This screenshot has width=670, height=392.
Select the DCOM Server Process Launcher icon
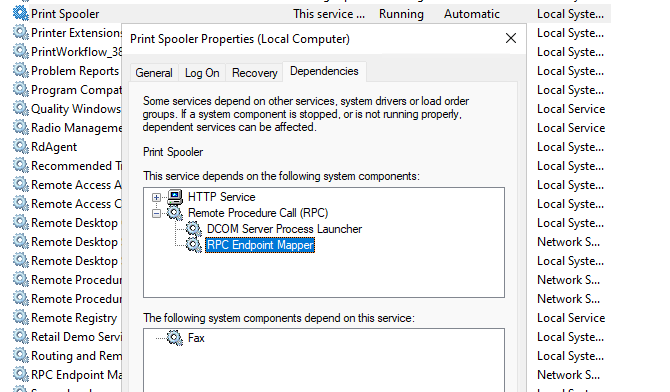click(194, 229)
